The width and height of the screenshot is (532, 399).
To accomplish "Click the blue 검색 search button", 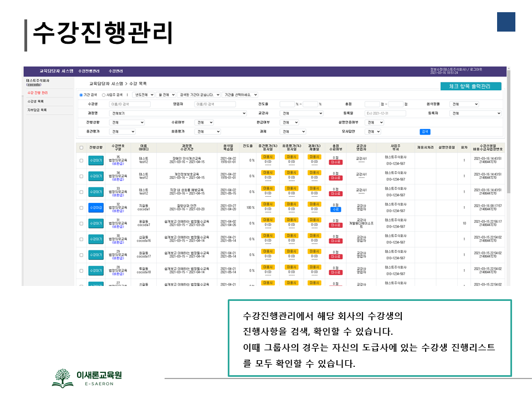I will [425, 132].
